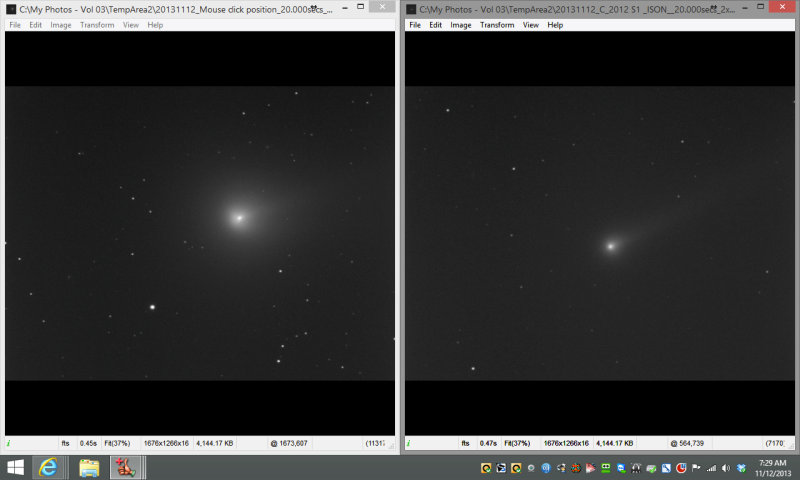This screenshot has width=800, height=480.
Task: Minimize the right ISON window
Action: [x=745, y=7]
